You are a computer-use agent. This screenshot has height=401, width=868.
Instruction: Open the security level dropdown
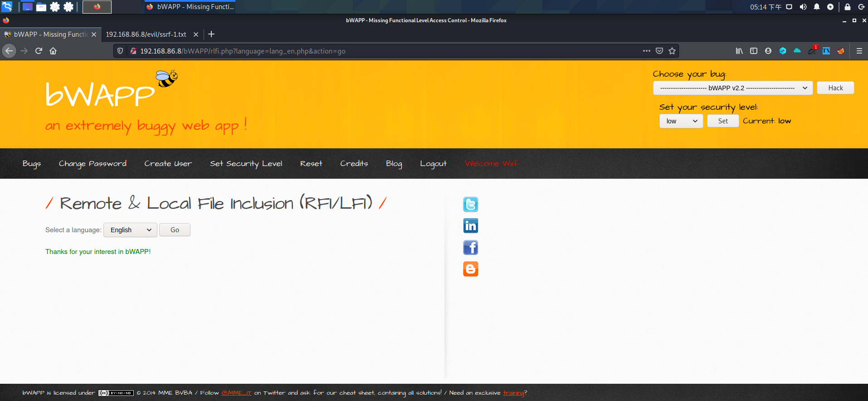pyautogui.click(x=681, y=121)
